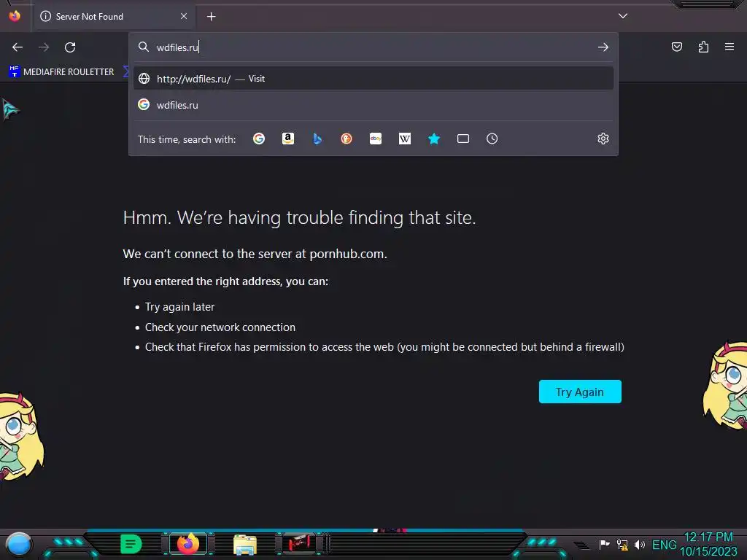Open Action Center flag icon
Screen dimensions: 747x560
tap(605, 544)
